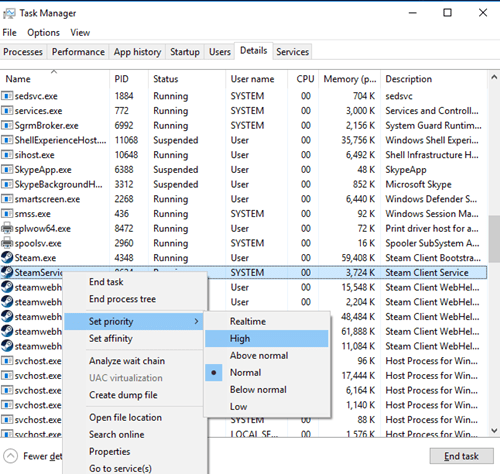Click the vertical scrollbar thumb
Viewport: 500px width, 474px height.
pos(494,239)
